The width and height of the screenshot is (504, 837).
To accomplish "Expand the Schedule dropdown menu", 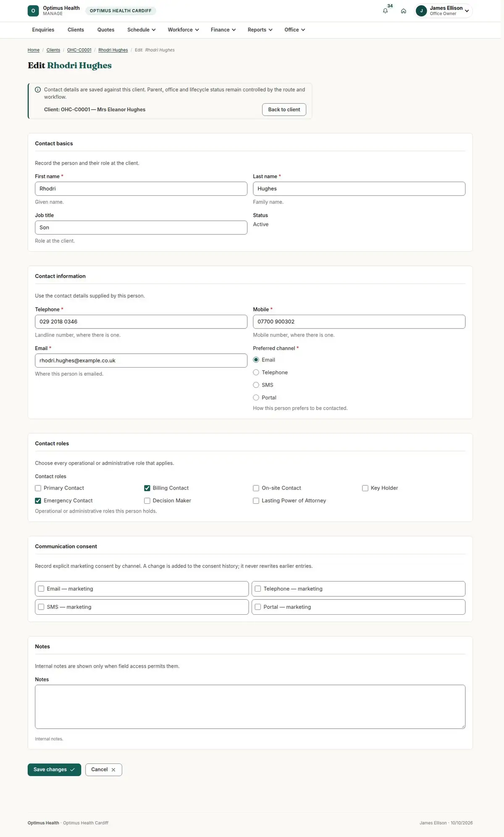I will point(142,30).
